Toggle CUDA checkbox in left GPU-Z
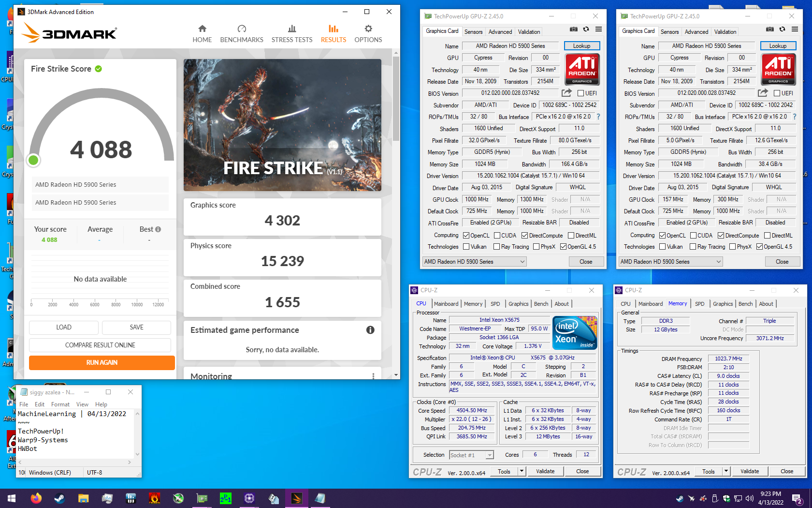 click(497, 236)
